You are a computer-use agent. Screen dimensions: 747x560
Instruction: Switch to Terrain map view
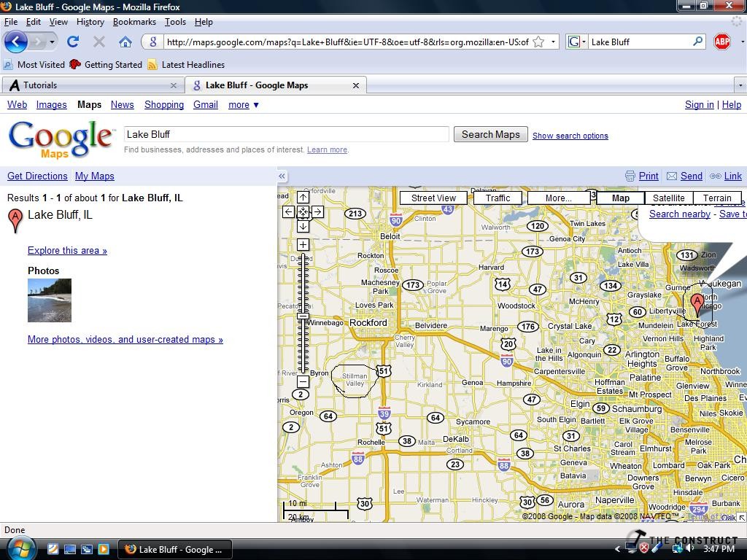pos(717,198)
